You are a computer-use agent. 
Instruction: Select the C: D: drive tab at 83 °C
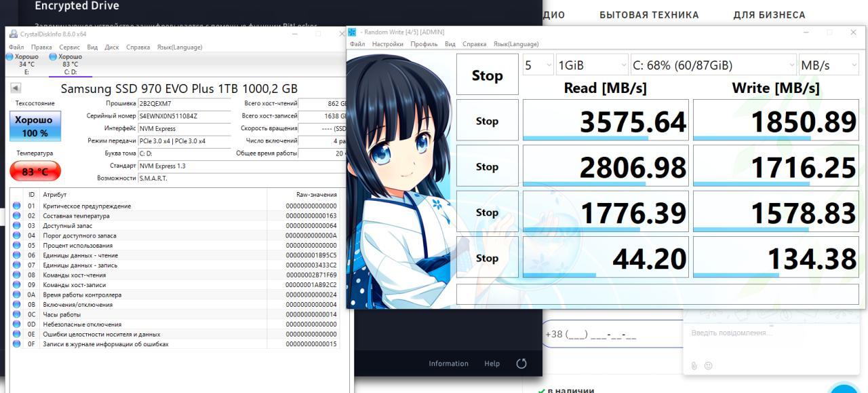(70, 64)
